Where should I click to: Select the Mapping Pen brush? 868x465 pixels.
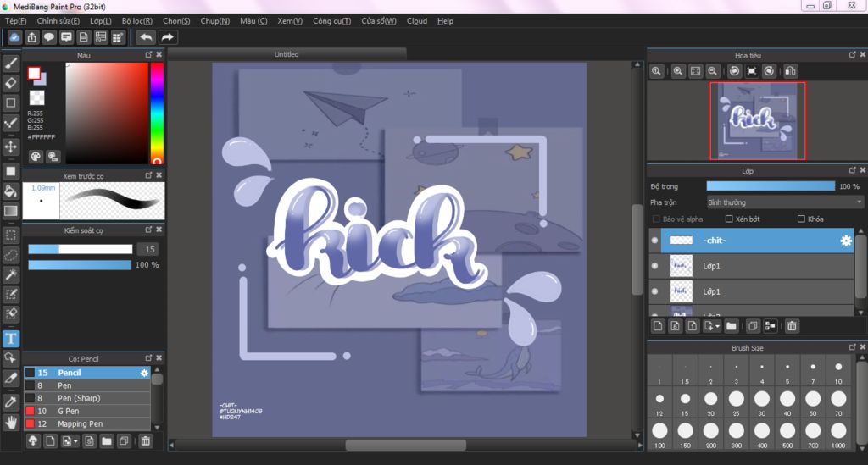87,423
